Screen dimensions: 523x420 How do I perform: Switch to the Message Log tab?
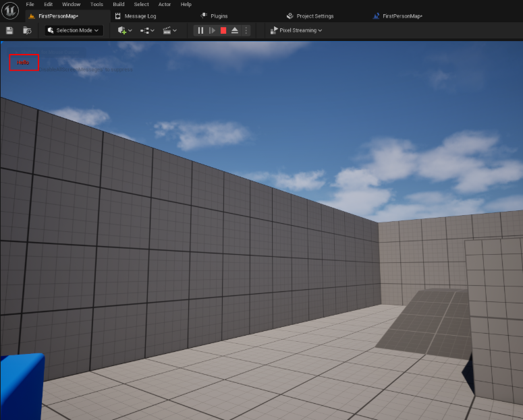[x=140, y=16]
